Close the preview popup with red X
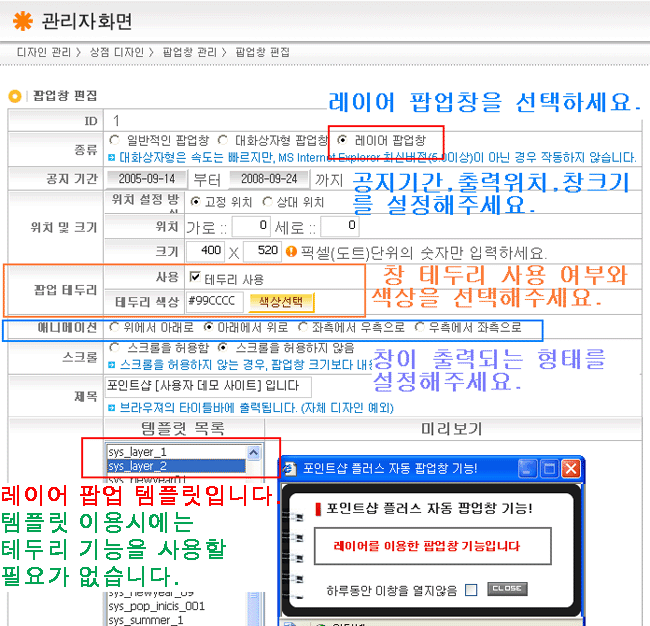This screenshot has width=650, height=626. [x=570, y=468]
